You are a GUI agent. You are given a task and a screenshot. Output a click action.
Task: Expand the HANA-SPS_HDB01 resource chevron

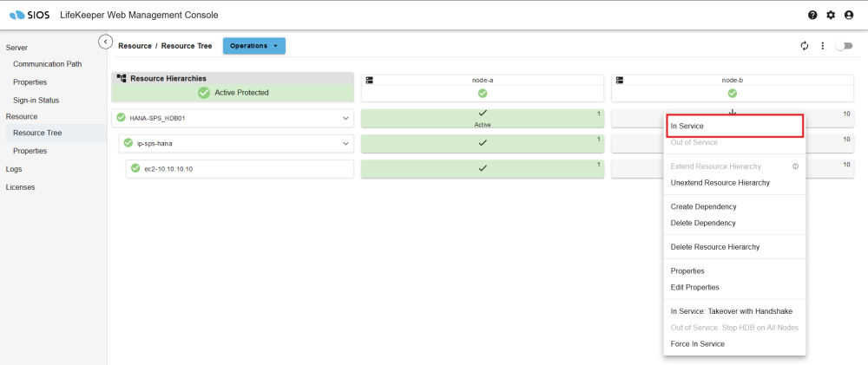(345, 119)
